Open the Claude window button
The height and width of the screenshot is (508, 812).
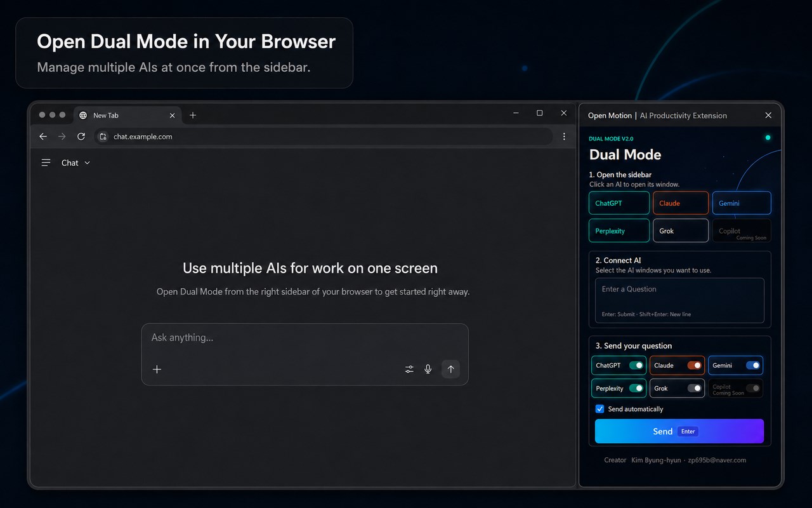(681, 203)
